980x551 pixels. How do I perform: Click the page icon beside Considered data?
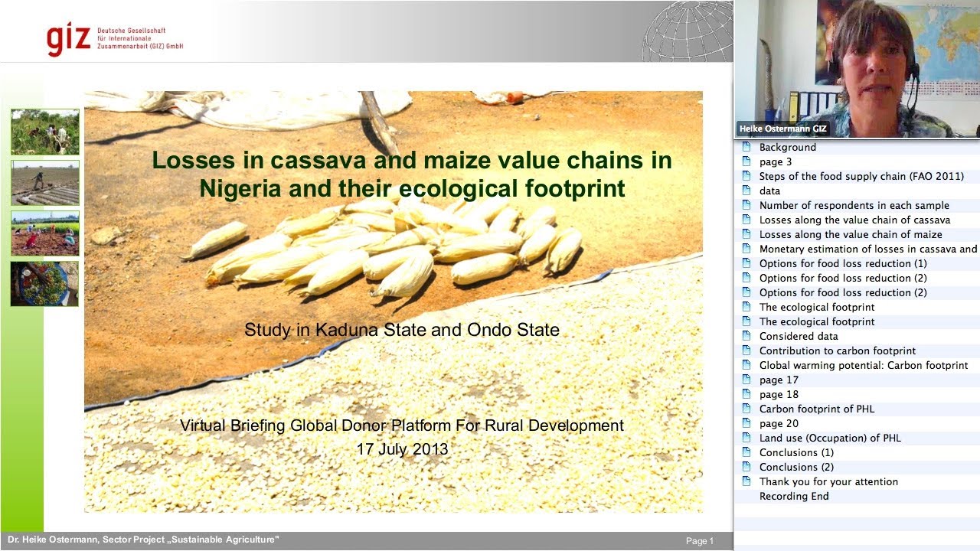746,336
